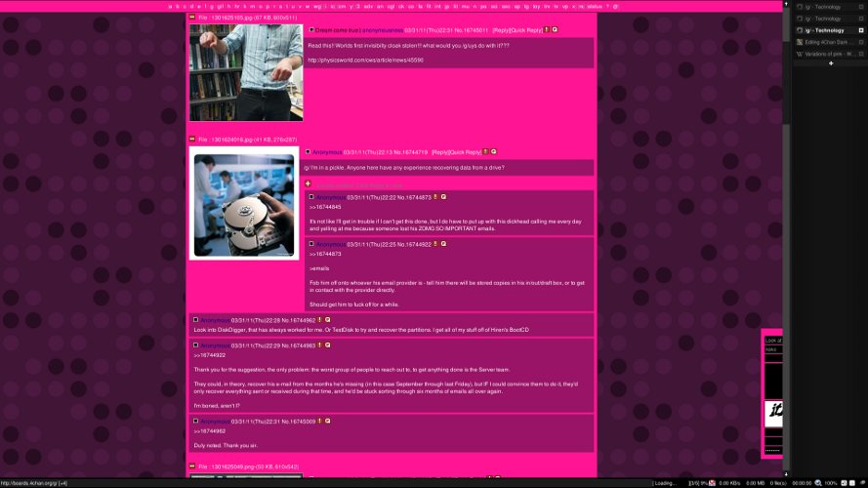Tick checkbox of post No.16744719
Viewport: 868px width, 488px height.
point(308,151)
